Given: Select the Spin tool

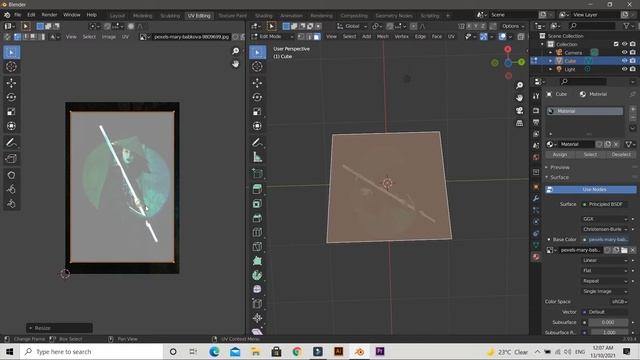Looking at the screenshot, I should (257, 275).
